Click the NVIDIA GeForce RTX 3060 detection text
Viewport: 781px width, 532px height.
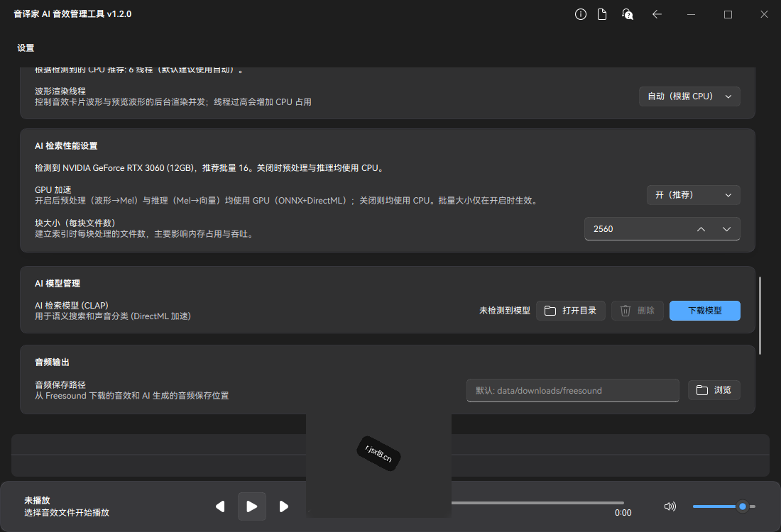point(209,168)
